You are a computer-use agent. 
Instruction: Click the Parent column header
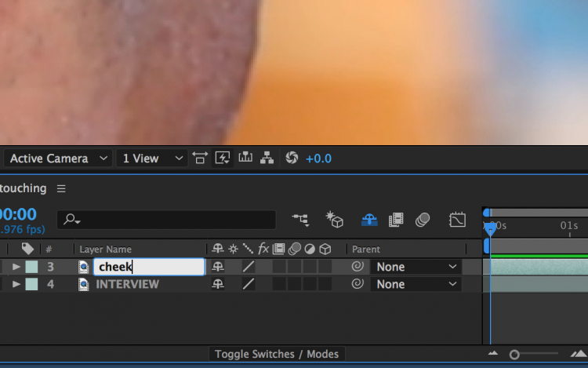pos(365,249)
